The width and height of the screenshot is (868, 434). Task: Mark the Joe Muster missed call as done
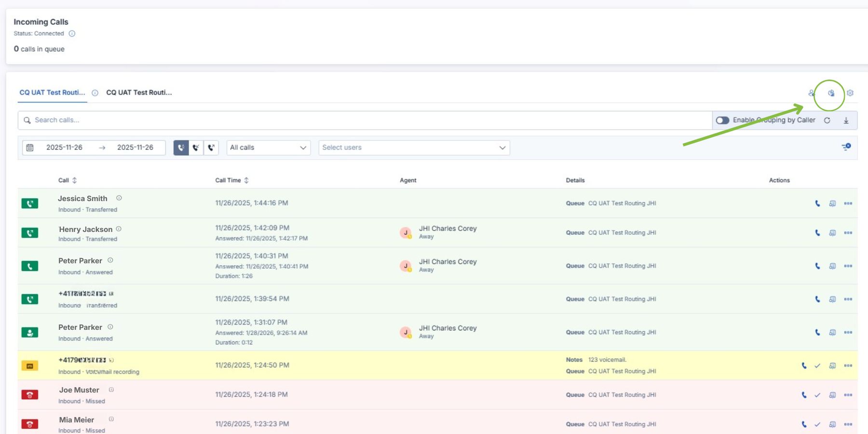tap(817, 395)
